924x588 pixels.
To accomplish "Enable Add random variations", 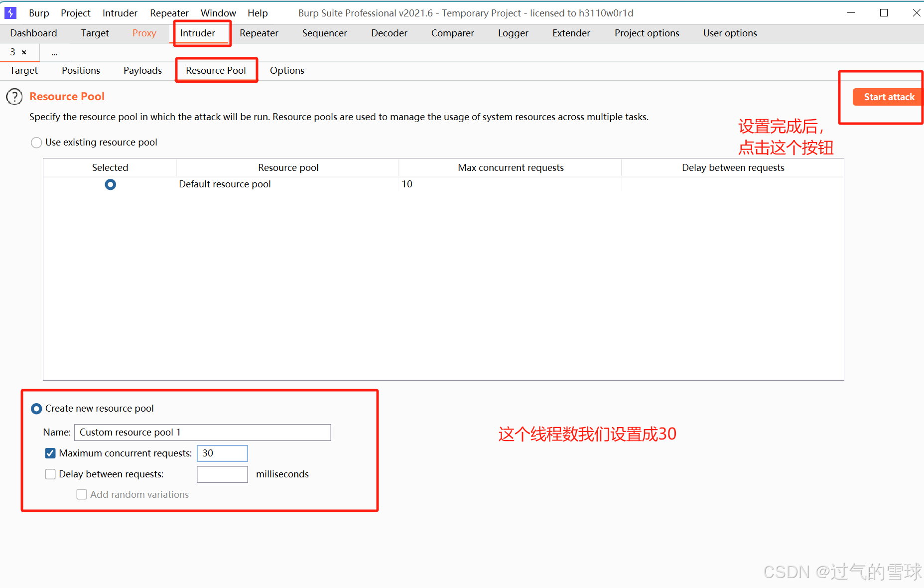I will 82,494.
